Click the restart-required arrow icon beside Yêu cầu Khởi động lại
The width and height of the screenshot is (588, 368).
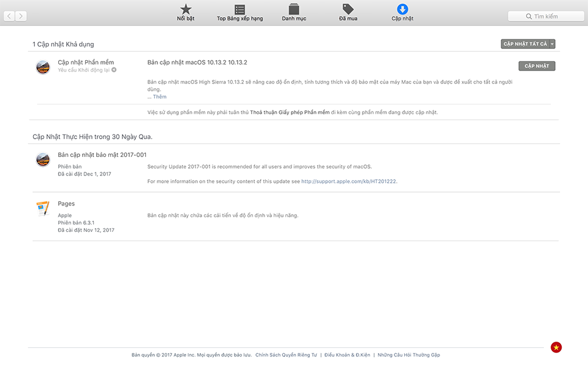(114, 70)
